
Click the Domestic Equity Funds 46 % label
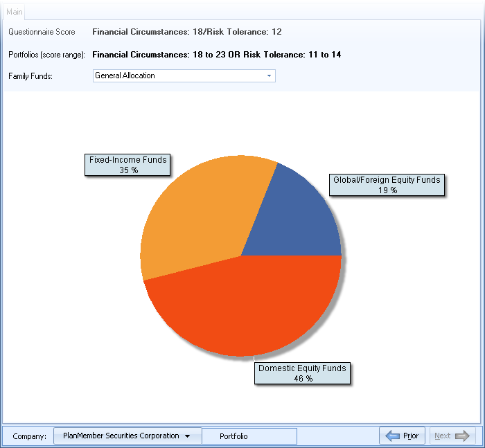coord(302,373)
